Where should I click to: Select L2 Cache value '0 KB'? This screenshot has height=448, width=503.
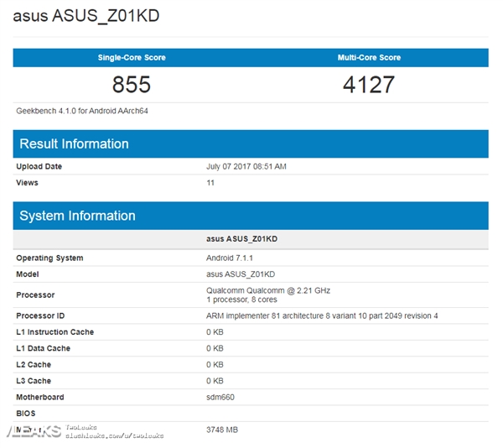215,365
